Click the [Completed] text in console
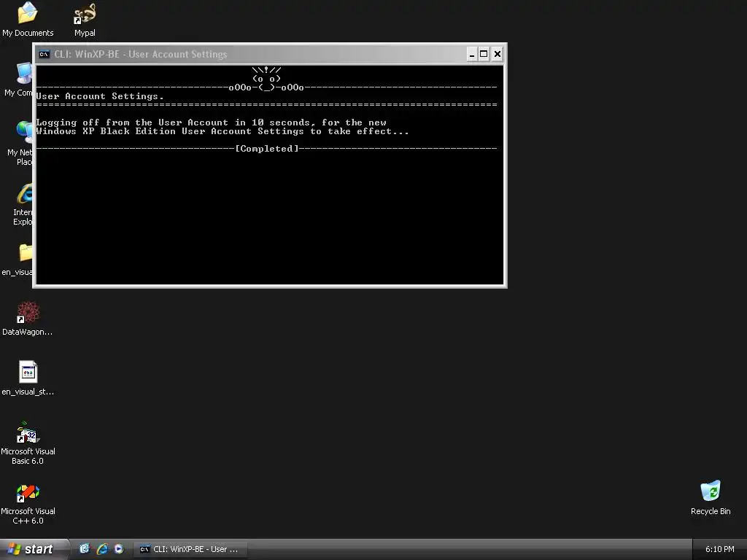Viewport: 747px width, 560px height. [267, 149]
